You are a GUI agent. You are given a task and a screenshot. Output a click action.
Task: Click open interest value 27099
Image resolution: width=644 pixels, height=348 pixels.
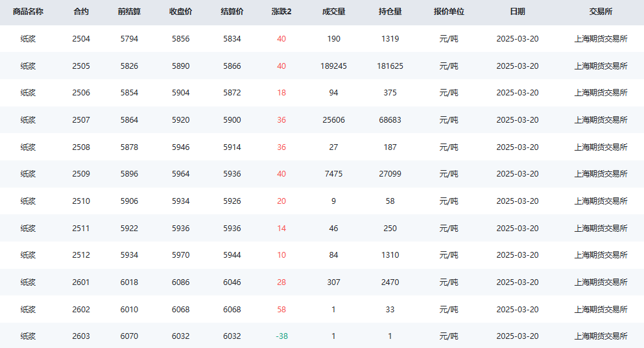tap(390, 173)
